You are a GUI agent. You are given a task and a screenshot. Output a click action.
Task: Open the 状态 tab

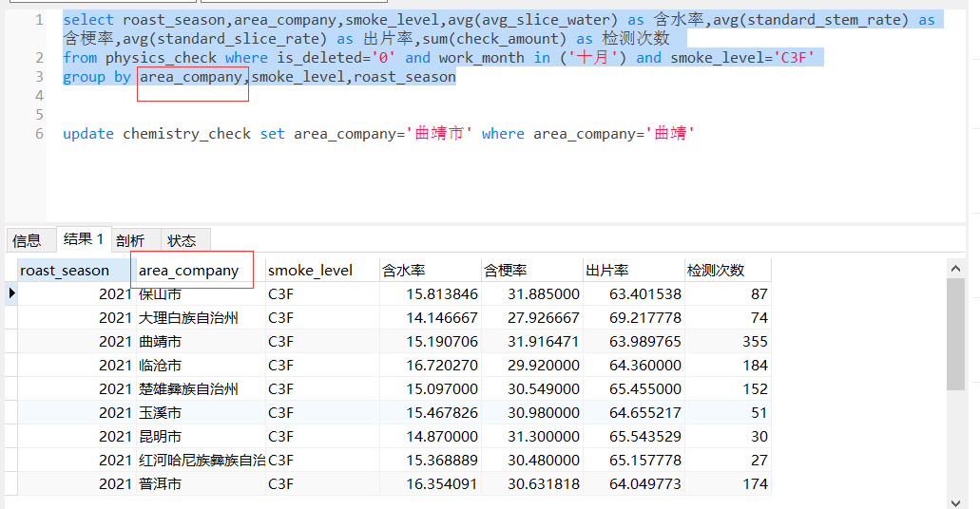coord(183,240)
